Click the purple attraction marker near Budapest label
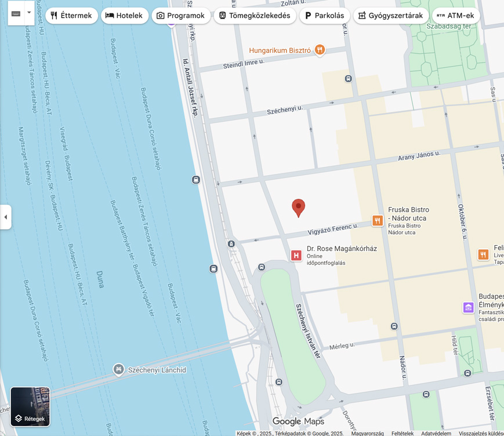This screenshot has width=504, height=436. click(x=468, y=307)
